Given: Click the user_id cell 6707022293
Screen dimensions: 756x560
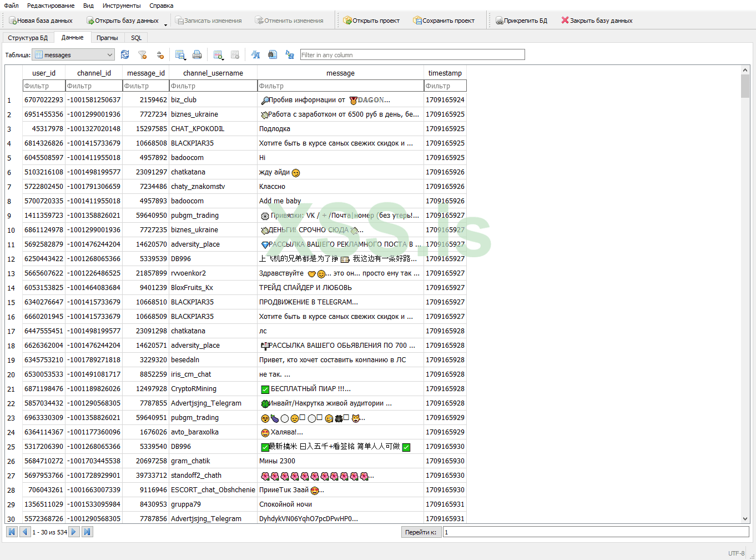Looking at the screenshot, I should [x=44, y=100].
